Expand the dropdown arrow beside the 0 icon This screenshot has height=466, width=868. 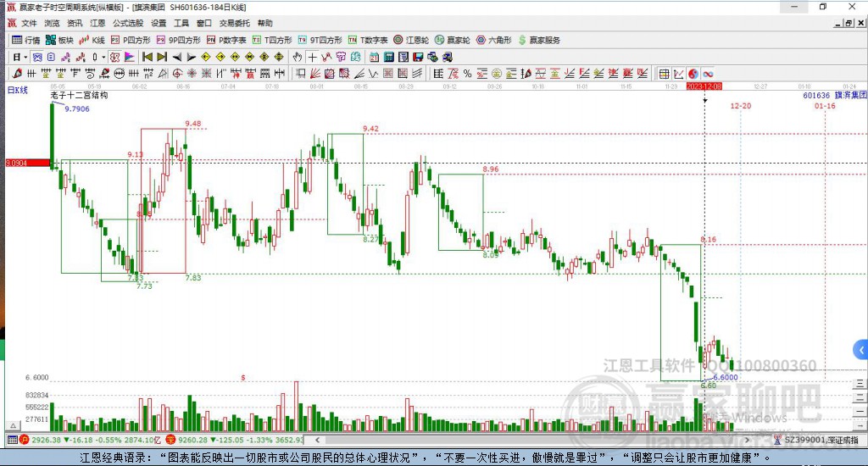[103, 57]
